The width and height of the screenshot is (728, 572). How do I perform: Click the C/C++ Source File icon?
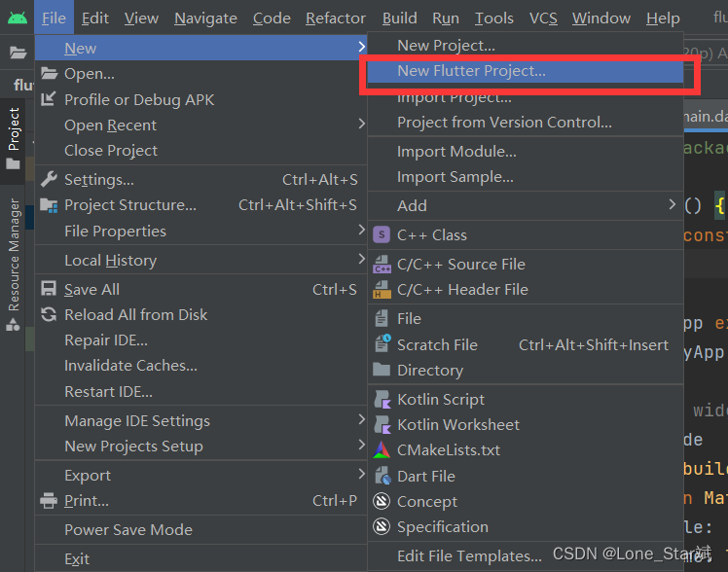coord(382,264)
